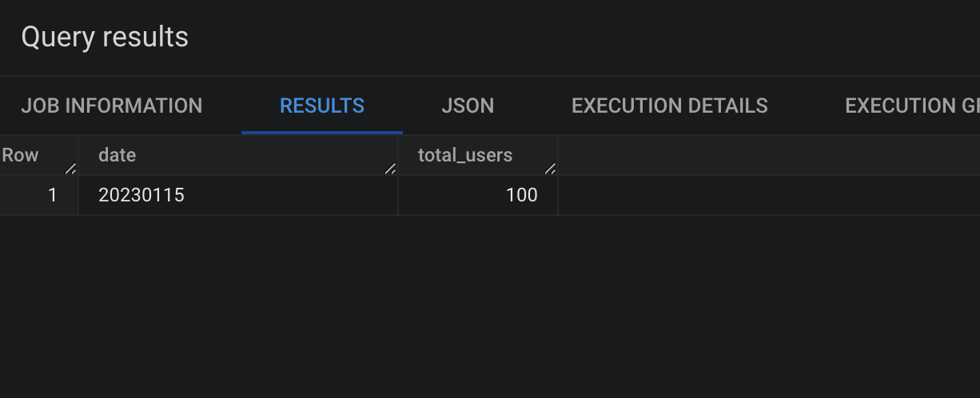This screenshot has width=980, height=398.
Task: Switch to the JSON tab
Action: (468, 105)
